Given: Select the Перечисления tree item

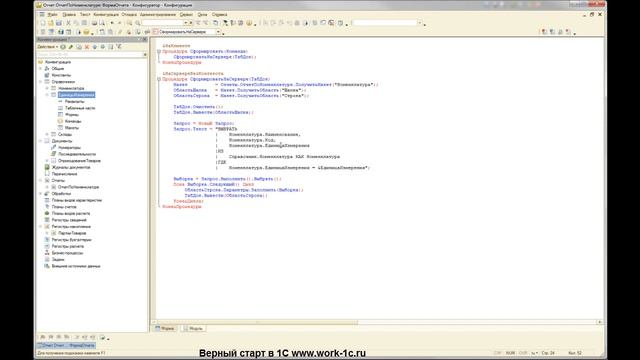Looking at the screenshot, I should pyautogui.click(x=64, y=174).
